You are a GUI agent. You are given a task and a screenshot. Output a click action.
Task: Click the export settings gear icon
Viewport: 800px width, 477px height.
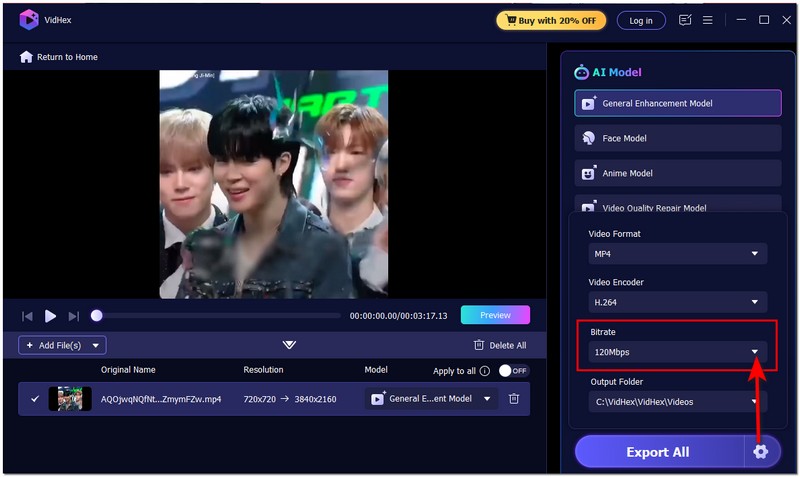coord(761,452)
